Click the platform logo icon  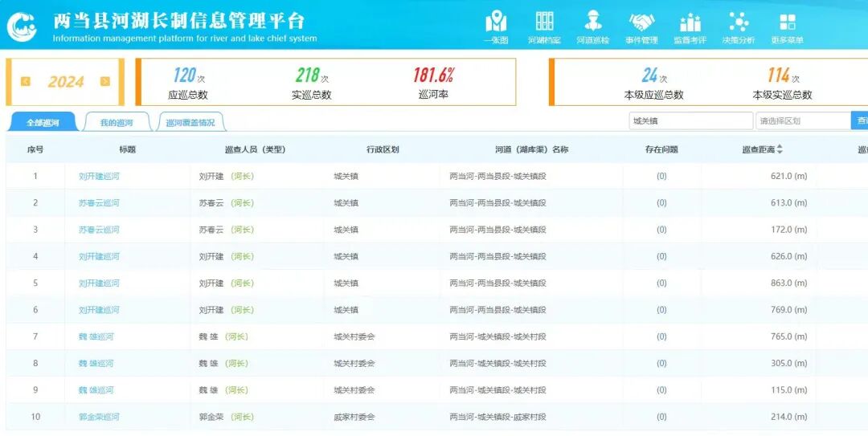tap(22, 26)
